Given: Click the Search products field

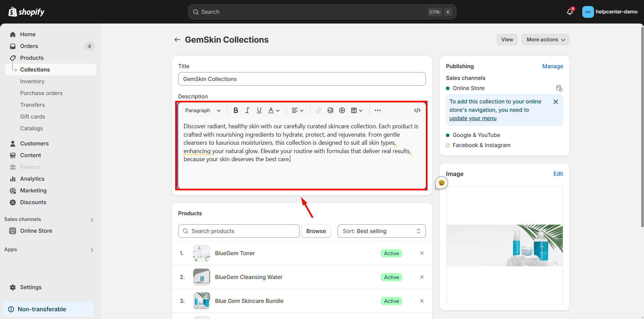Looking at the screenshot, I should point(239,231).
